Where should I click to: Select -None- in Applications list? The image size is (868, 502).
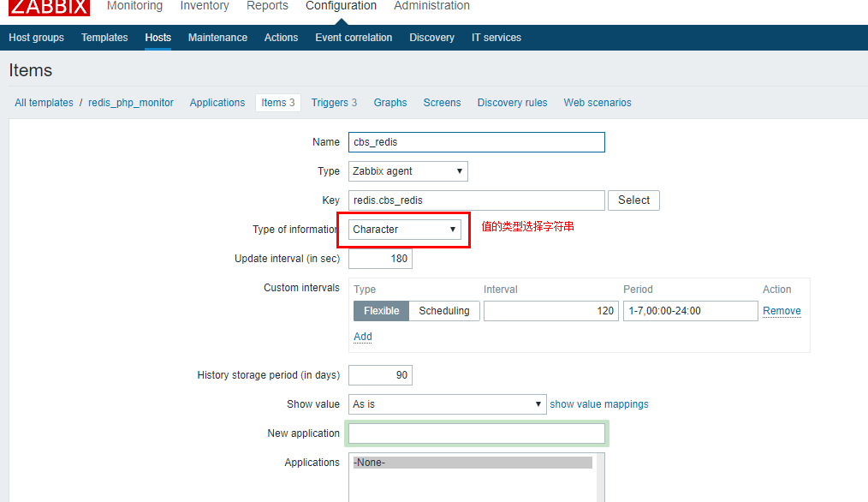coord(473,462)
